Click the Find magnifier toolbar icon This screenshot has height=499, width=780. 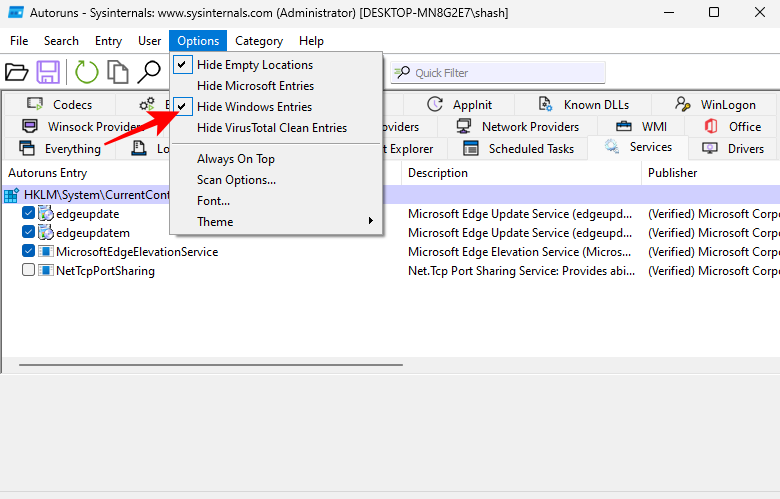[x=149, y=72]
